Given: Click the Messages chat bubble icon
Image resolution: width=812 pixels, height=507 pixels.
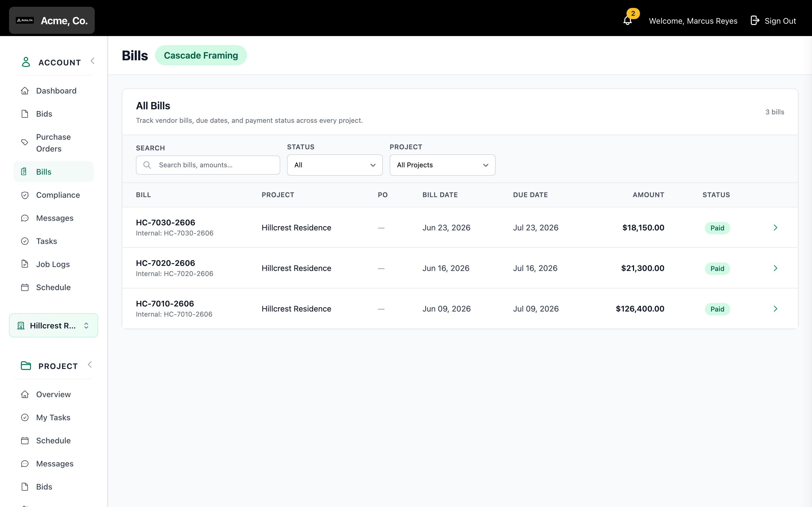Looking at the screenshot, I should [x=25, y=218].
